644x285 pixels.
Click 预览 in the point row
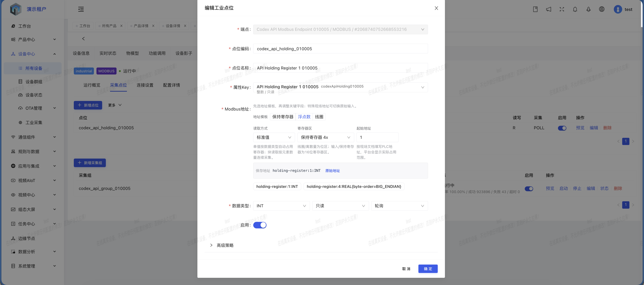(x=580, y=128)
